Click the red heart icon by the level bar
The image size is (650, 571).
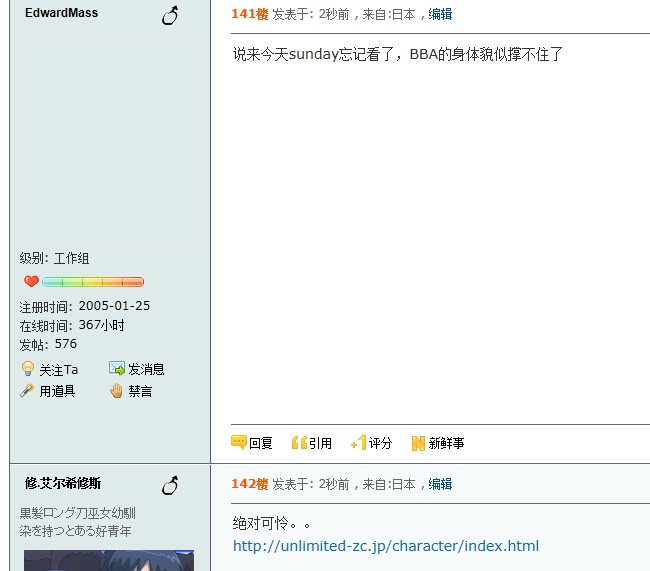coord(31,281)
